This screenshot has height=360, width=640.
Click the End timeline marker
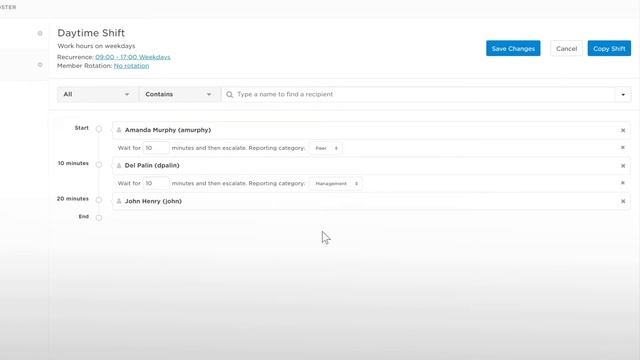pyautogui.click(x=99, y=218)
